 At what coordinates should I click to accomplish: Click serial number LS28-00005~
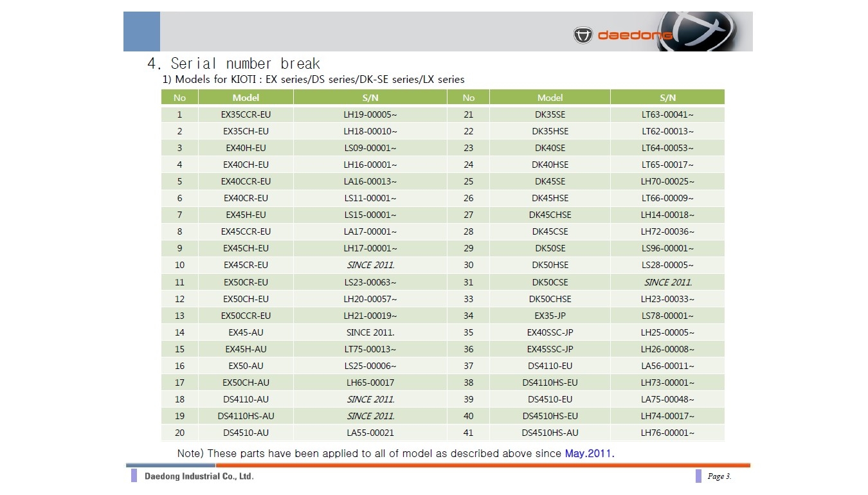[x=667, y=265]
